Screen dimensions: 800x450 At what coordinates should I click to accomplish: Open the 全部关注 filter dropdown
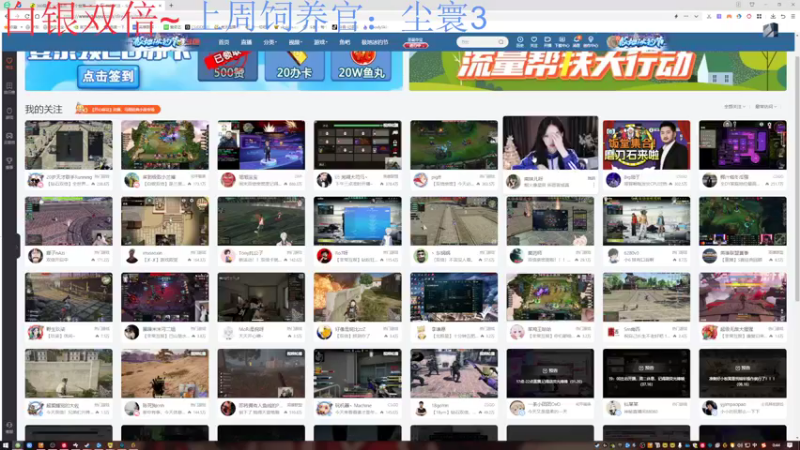coord(734,107)
